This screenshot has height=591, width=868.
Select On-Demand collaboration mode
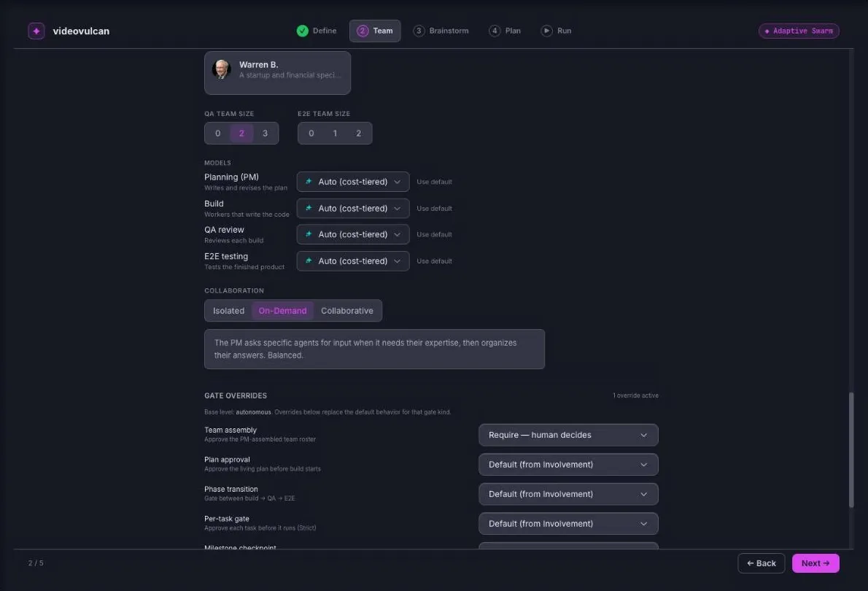point(282,311)
